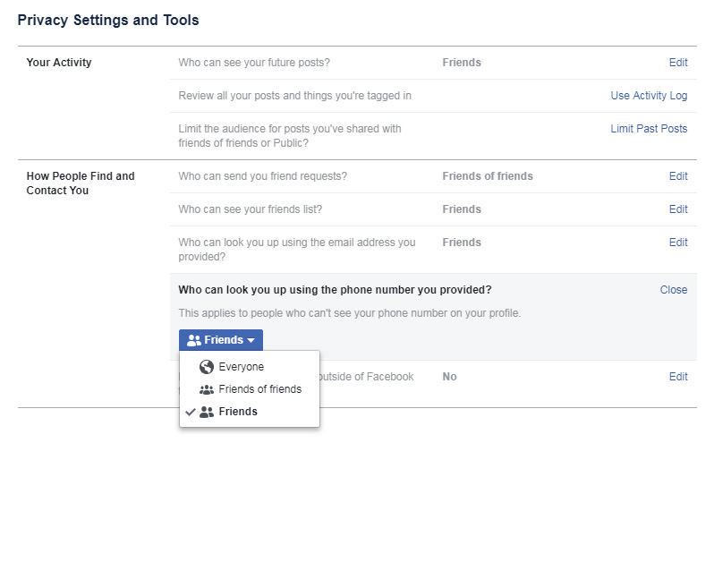This screenshot has height=588, width=714.
Task: Click the checkmark icon next to Friends
Action: tap(190, 412)
